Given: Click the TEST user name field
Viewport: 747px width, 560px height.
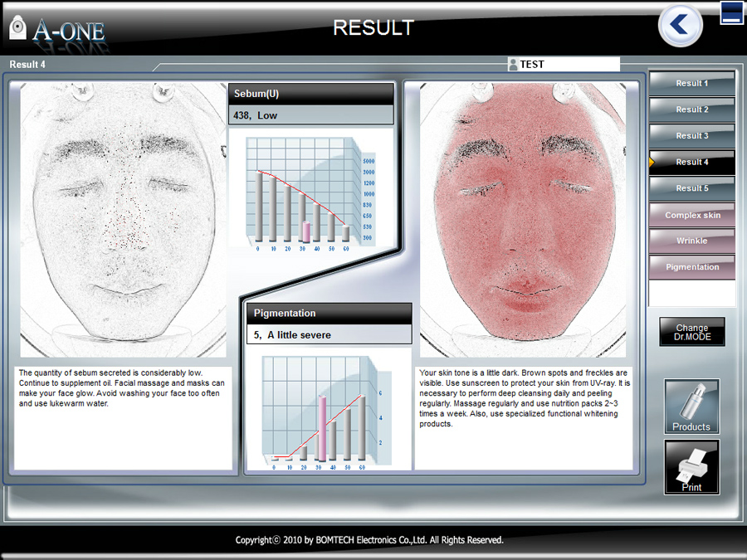Looking at the screenshot, I should (x=564, y=64).
